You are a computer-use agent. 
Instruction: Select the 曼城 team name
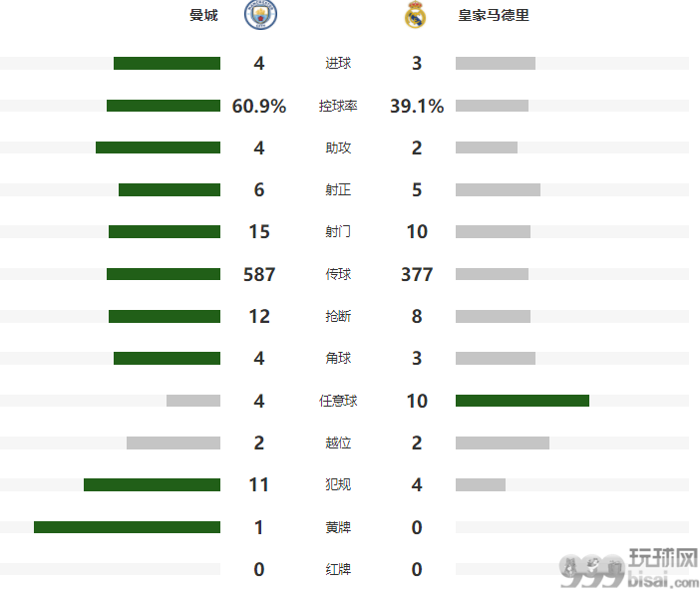click(x=203, y=15)
